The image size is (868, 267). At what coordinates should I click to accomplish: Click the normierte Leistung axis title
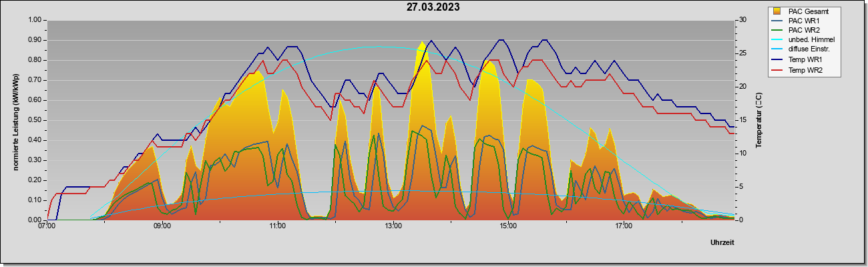pos(15,120)
